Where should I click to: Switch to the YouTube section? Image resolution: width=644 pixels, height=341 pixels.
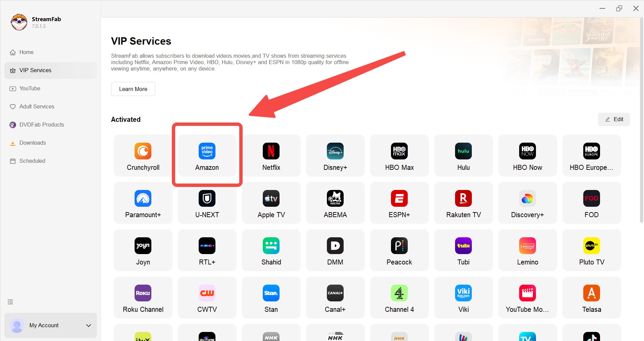[x=30, y=88]
